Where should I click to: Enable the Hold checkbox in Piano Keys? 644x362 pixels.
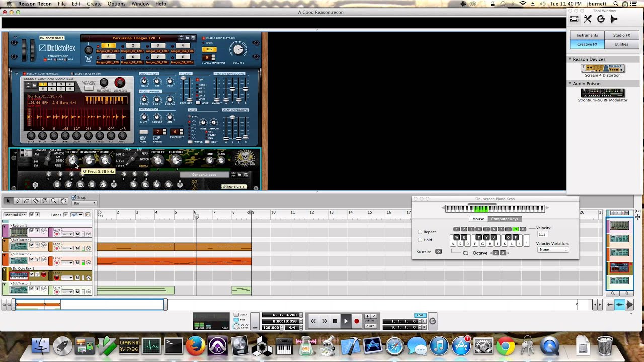(x=420, y=240)
